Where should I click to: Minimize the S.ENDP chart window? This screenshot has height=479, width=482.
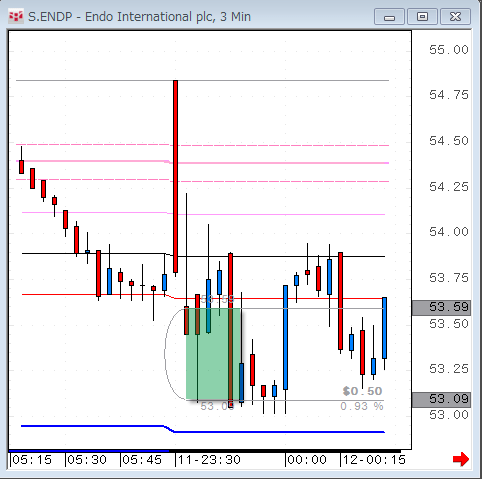point(389,17)
